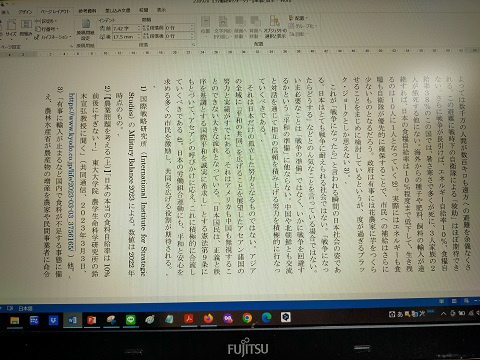Switch to the 参考資料 references tab
Viewport: 480px width, 360px height.
[87, 11]
